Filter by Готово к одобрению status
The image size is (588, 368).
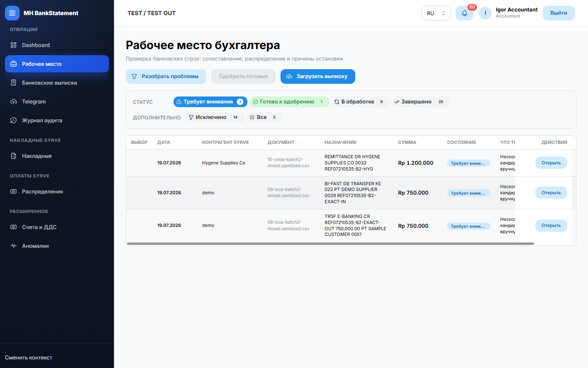[289, 102]
